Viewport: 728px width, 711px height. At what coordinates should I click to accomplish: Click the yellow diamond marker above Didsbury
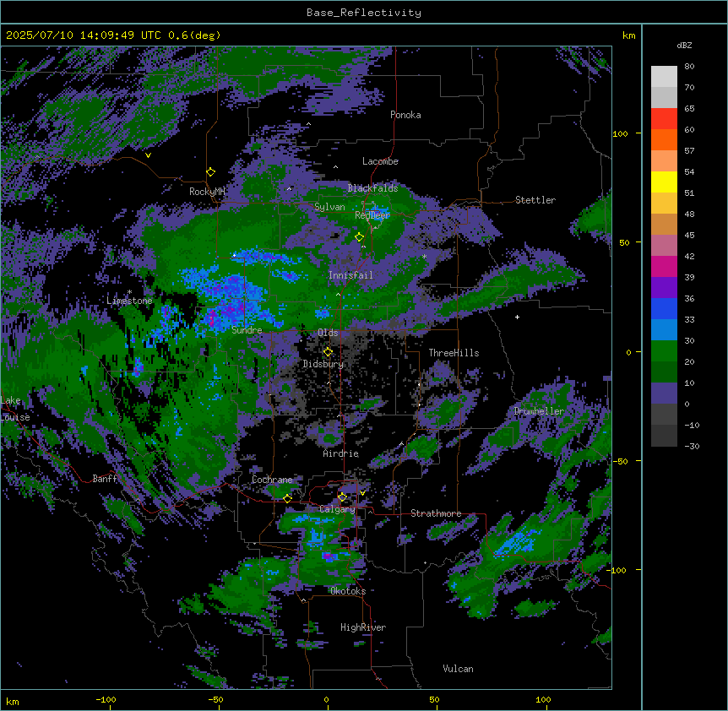(328, 352)
